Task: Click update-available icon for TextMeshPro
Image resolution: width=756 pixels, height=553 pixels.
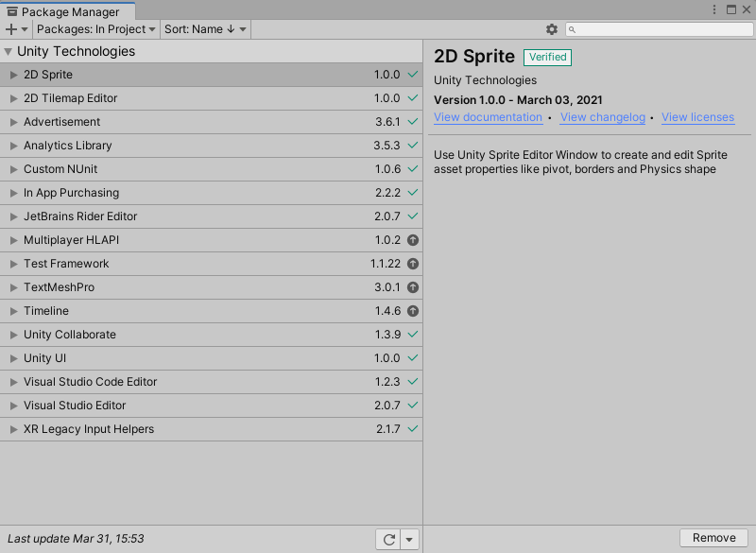Action: click(x=413, y=287)
